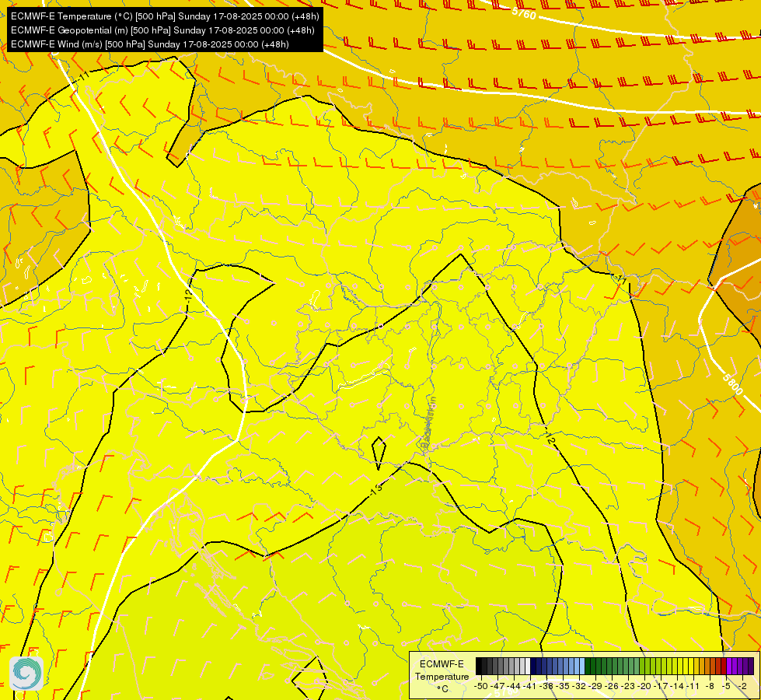Image resolution: width=761 pixels, height=700 pixels.
Task: Click the -26 legend scale label
Action: click(612, 686)
